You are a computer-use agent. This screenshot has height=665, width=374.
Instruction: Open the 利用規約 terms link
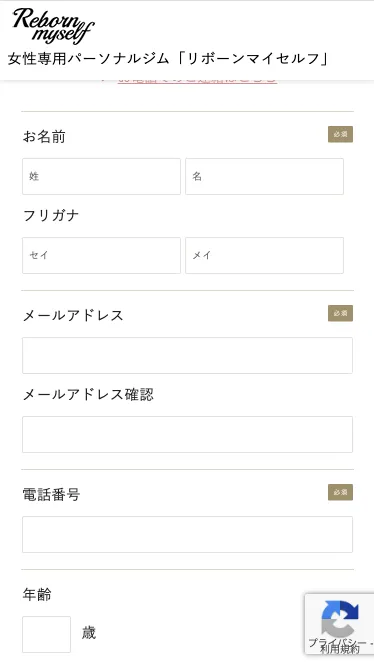point(340,649)
